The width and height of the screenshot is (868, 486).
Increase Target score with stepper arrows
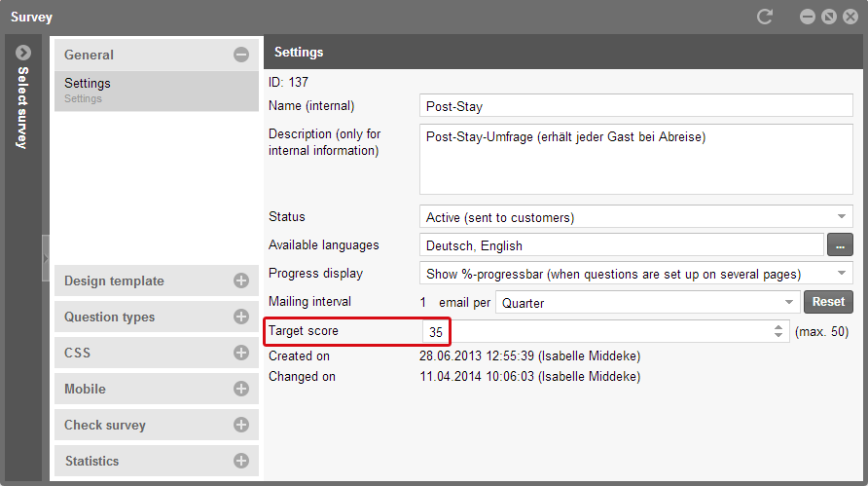click(778, 327)
